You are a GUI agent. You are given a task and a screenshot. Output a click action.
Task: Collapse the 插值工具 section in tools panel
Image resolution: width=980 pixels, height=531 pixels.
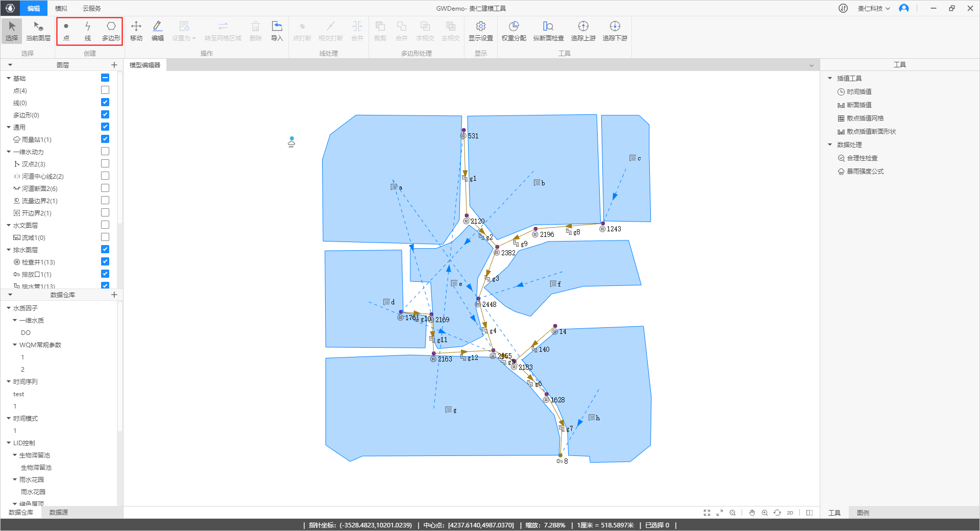[830, 78]
